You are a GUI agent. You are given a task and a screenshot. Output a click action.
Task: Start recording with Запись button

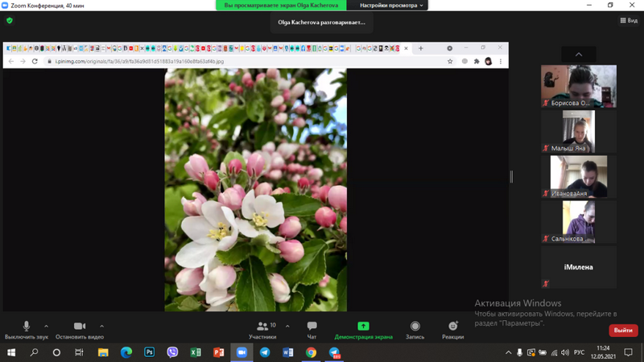click(x=415, y=331)
